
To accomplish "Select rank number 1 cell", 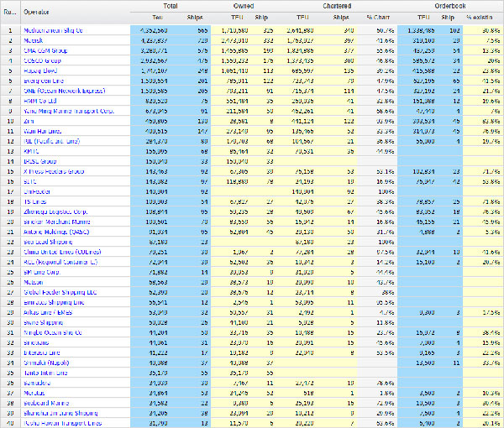I will coord(10,30).
